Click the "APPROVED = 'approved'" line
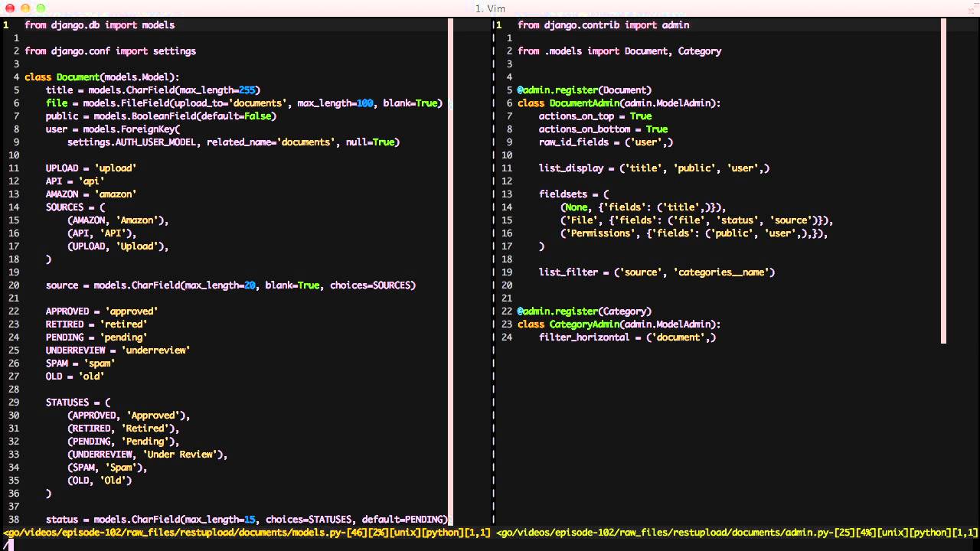The width and height of the screenshot is (980, 551). tap(102, 311)
